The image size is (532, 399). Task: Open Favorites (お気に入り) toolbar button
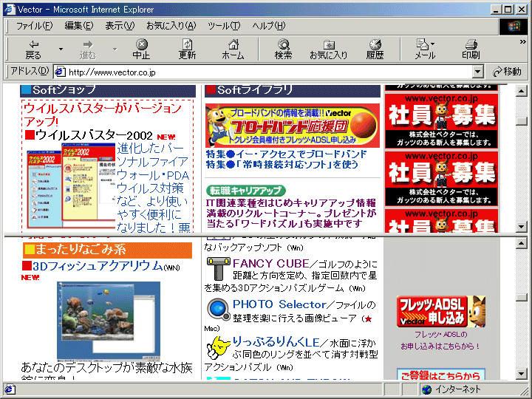coord(328,50)
